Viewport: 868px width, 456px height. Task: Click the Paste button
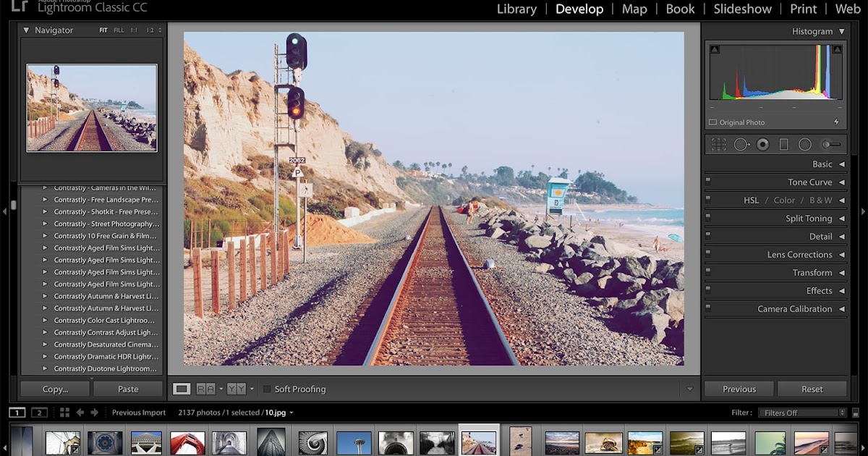pos(128,389)
